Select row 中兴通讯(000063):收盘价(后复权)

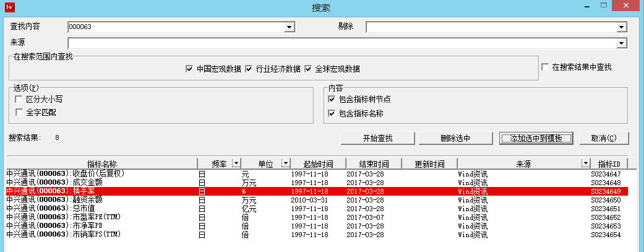[317, 174]
